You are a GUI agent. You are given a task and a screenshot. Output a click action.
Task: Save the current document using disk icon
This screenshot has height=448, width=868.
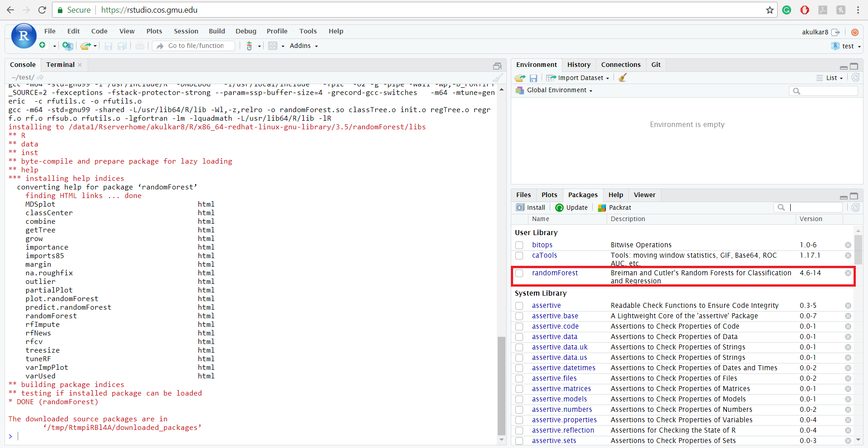point(108,46)
